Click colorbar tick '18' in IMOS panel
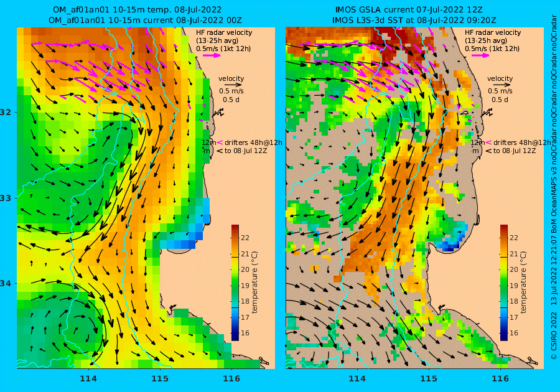The image size is (560, 392). (513, 301)
